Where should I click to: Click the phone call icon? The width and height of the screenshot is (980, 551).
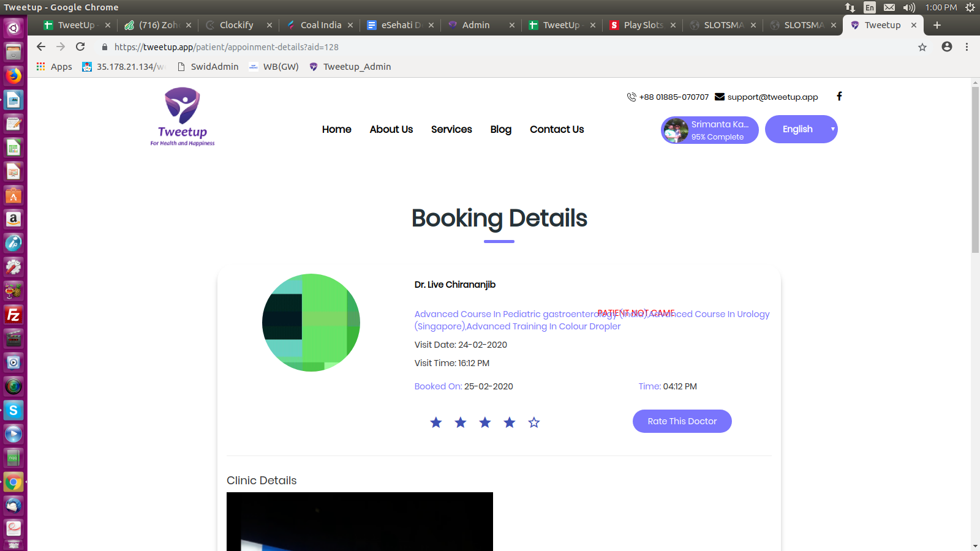[x=631, y=97]
